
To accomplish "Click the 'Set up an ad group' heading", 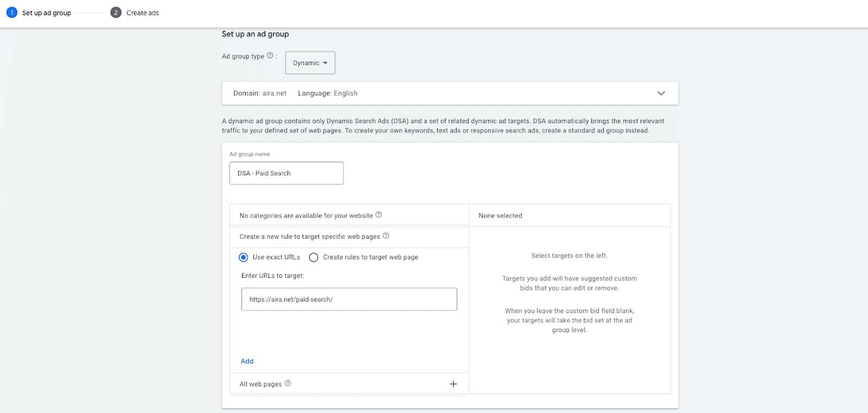I will click(256, 34).
